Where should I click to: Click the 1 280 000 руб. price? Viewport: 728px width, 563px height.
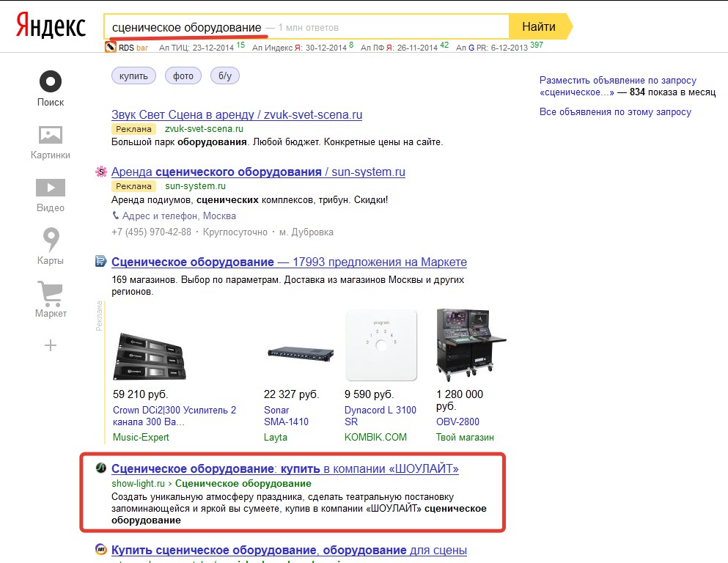click(x=460, y=400)
